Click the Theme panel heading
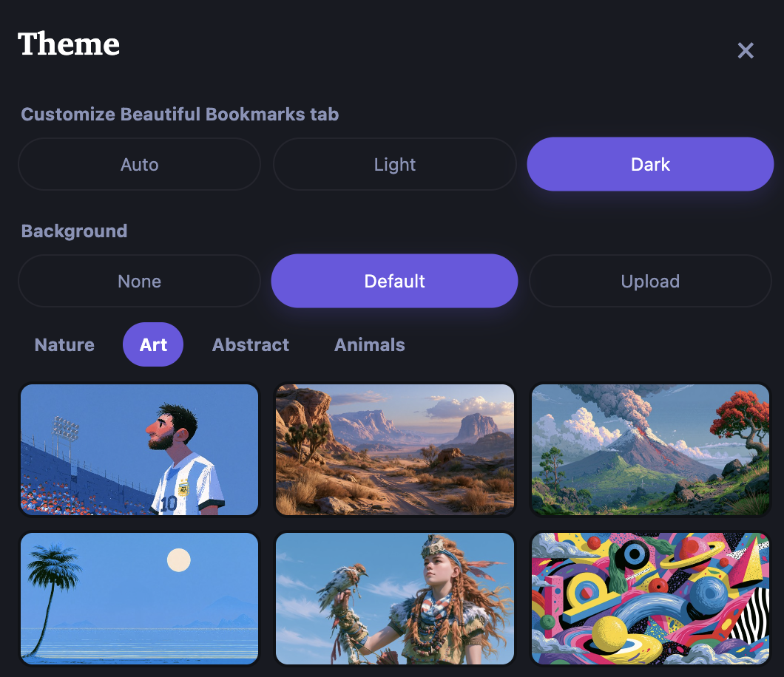 (x=69, y=44)
